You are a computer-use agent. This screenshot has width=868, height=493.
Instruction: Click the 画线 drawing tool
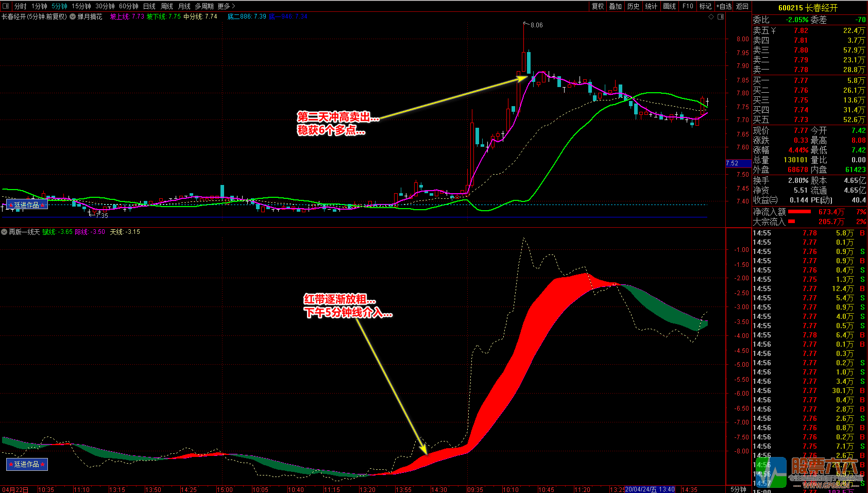pyautogui.click(x=669, y=6)
